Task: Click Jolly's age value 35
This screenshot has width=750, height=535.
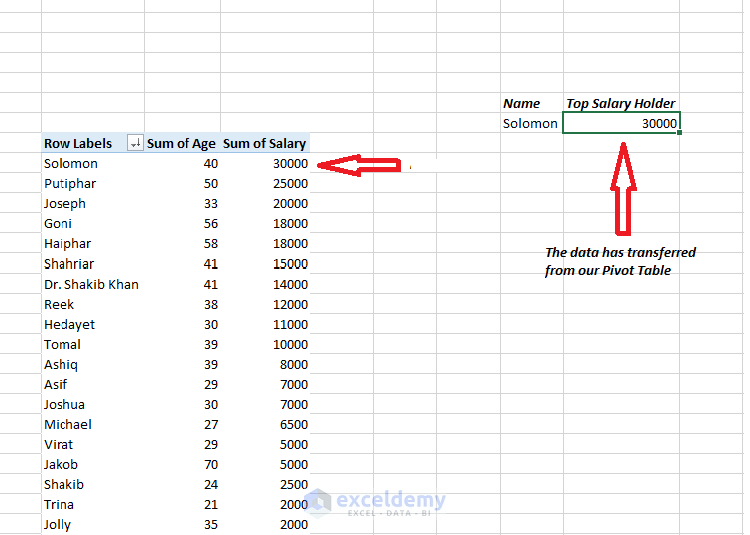Action: pos(210,525)
